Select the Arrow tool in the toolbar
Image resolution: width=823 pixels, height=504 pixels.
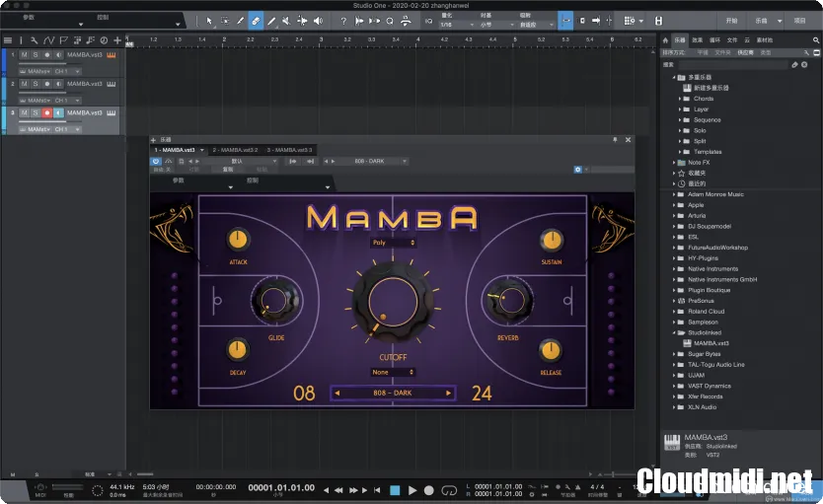(x=209, y=20)
